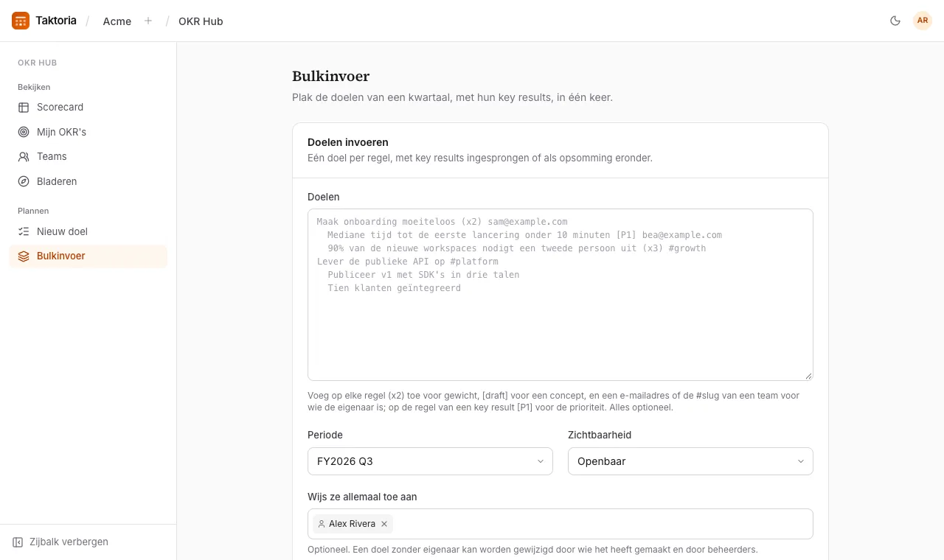
Task: Click the Acme breadcrumb
Action: click(x=117, y=21)
